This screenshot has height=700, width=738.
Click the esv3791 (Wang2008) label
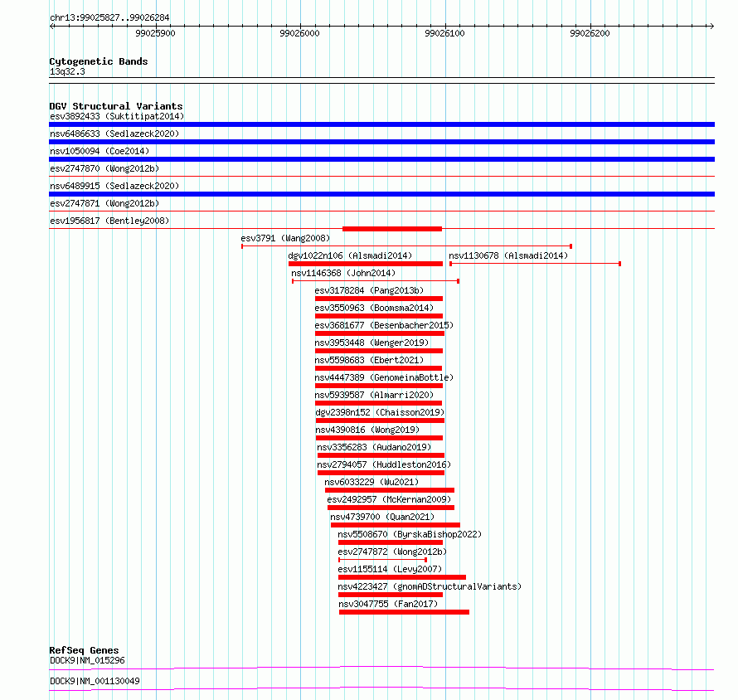tap(285, 238)
